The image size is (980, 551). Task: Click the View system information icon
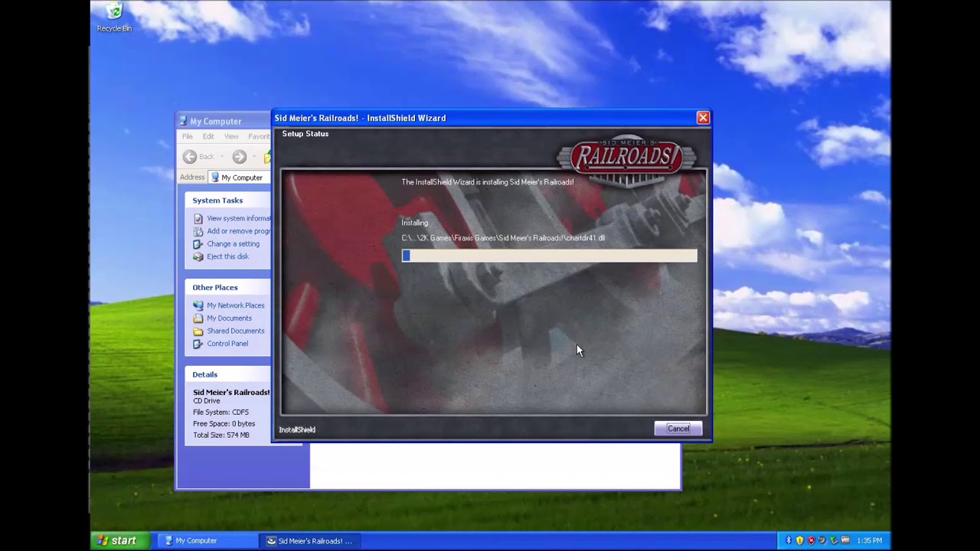pos(198,218)
